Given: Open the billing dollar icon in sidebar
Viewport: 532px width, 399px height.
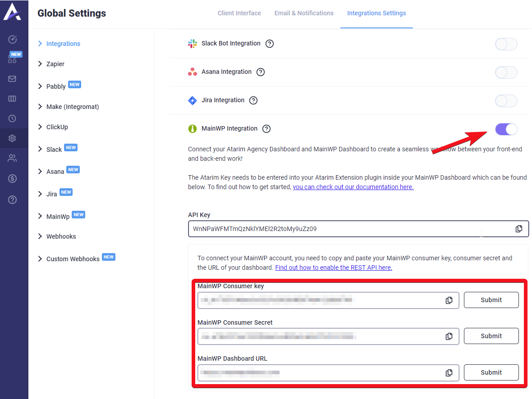Looking at the screenshot, I should pos(14,178).
